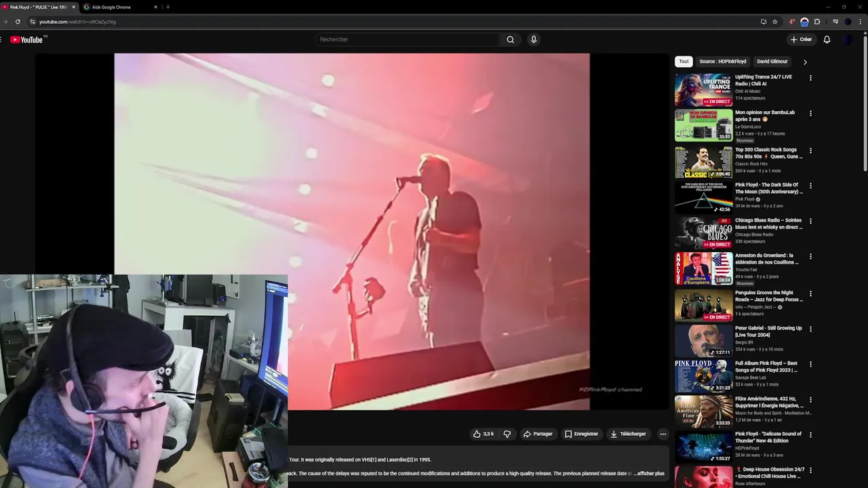Open the Peter Gabriel Live Tour 2004 thumbnail
Viewport: 868px width, 488px height.
pos(703,340)
